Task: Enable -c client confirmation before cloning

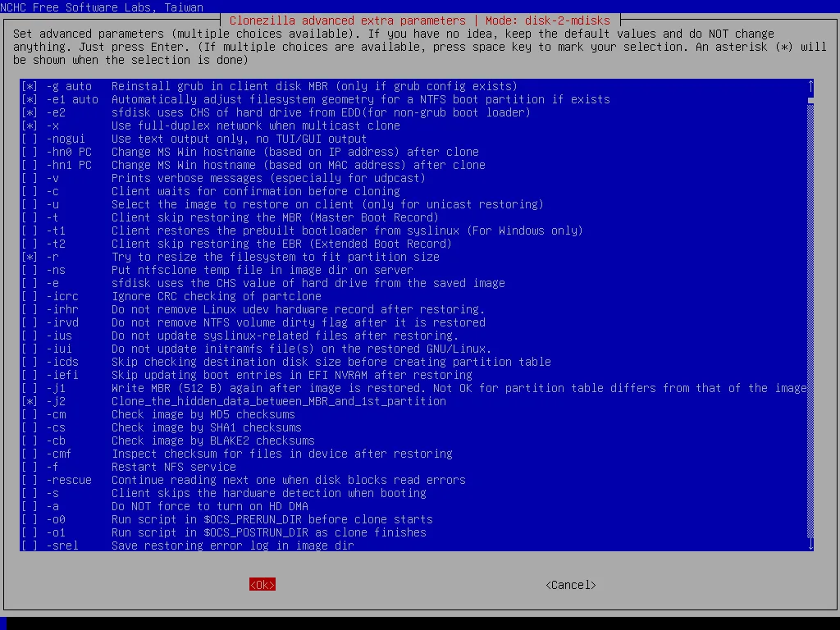Action: point(30,191)
